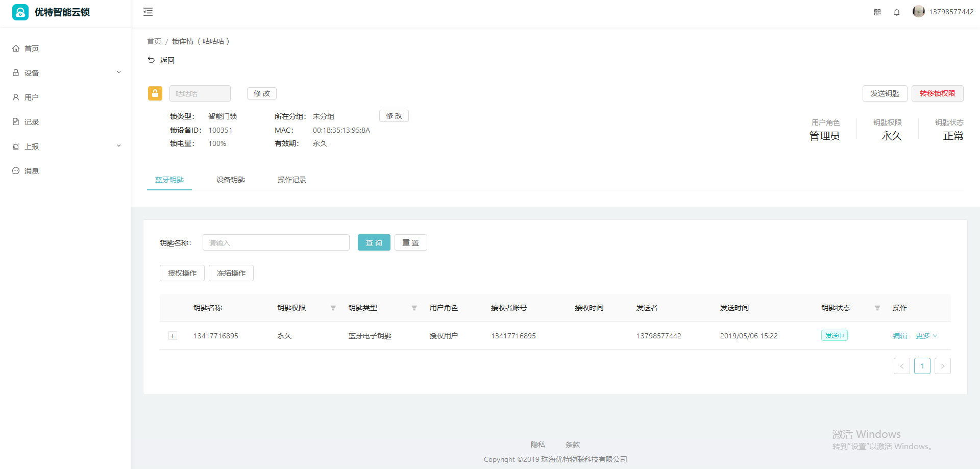
Task: Open the QR code icon in header
Action: [x=877, y=12]
